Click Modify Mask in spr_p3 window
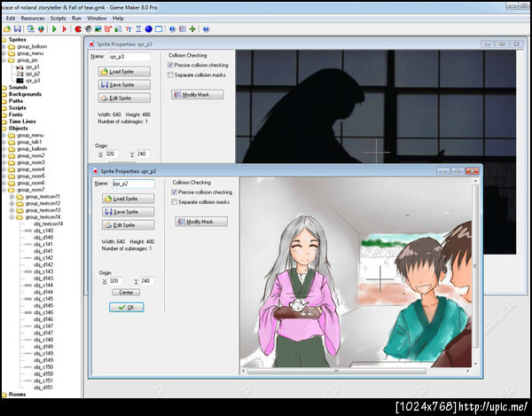Image resolution: width=532 pixels, height=416 pixels. coord(198,95)
